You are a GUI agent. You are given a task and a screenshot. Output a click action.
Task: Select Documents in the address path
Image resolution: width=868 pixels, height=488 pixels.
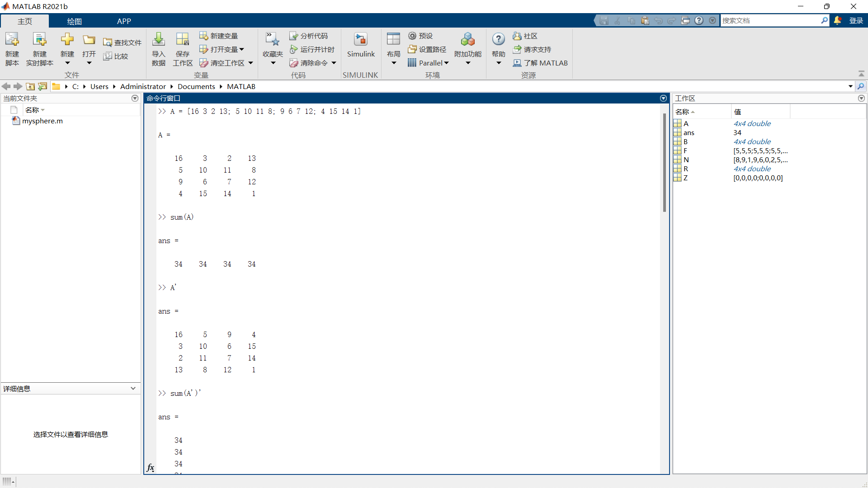[x=196, y=86]
